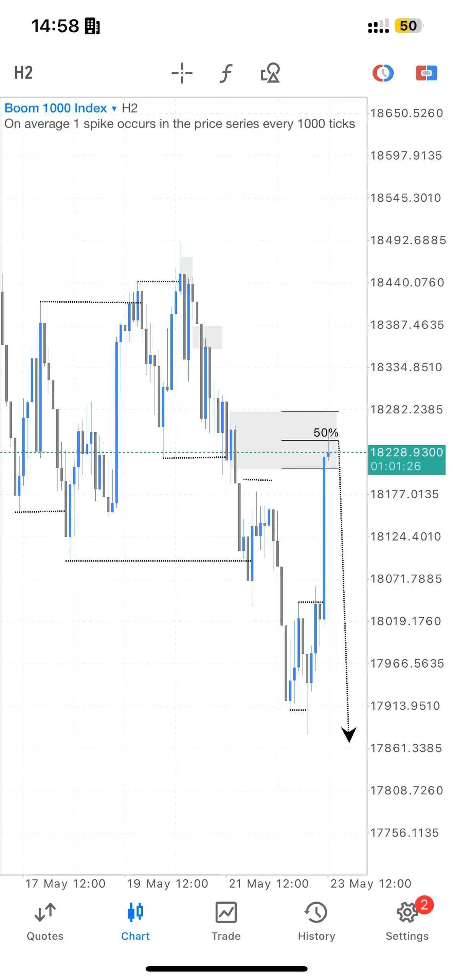Viewport: 453px width, 980px height.
Task: Open Settings with notification badge
Action: click(x=407, y=920)
